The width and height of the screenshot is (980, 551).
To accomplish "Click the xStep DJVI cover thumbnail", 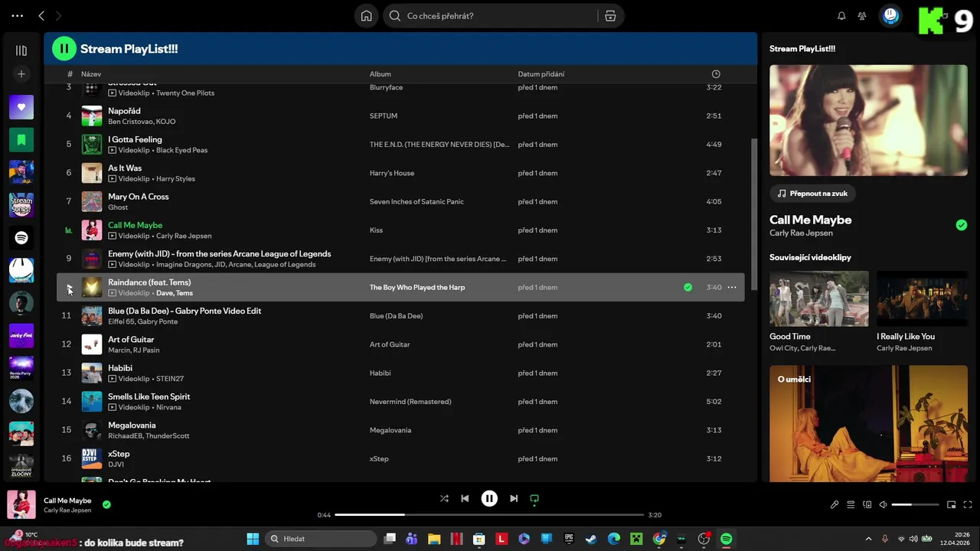I will pos(92,458).
